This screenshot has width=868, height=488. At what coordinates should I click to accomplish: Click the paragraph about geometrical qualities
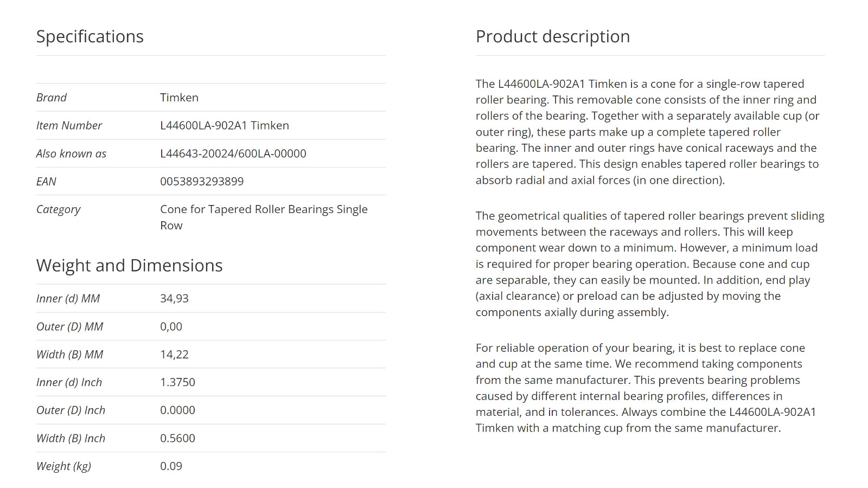point(650,264)
